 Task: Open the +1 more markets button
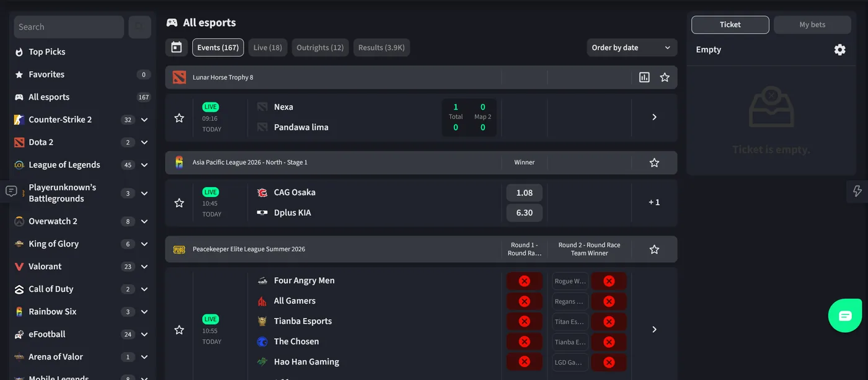click(654, 202)
